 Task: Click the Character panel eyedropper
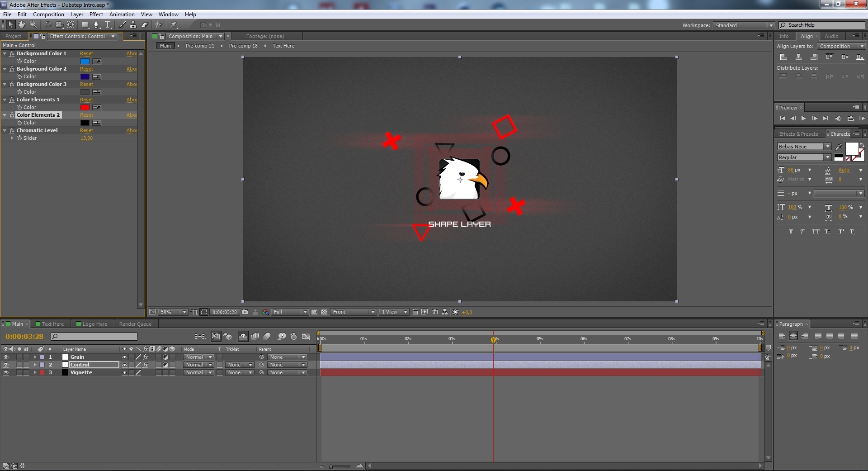[839, 146]
